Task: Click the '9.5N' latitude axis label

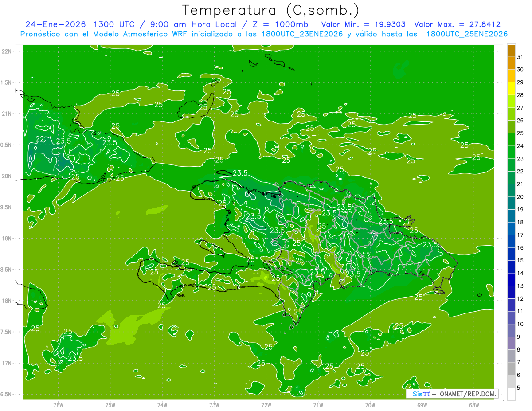Action: [7, 207]
